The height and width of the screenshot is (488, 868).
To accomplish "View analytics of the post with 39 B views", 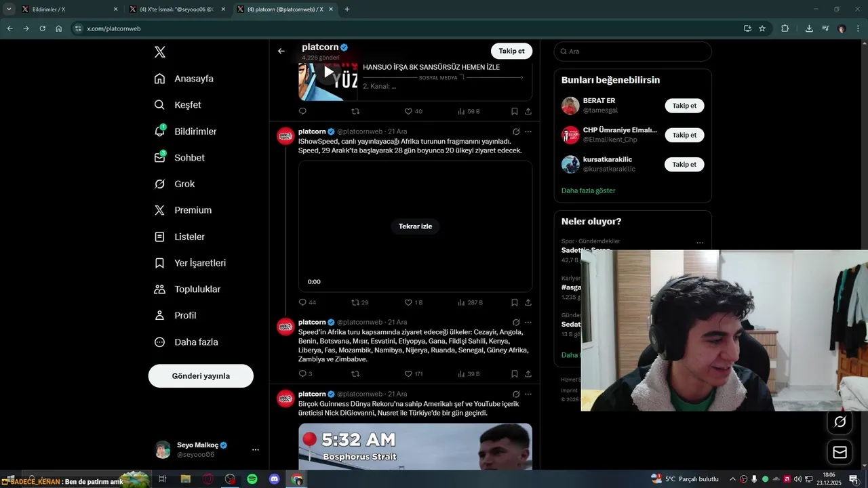I will (x=469, y=373).
